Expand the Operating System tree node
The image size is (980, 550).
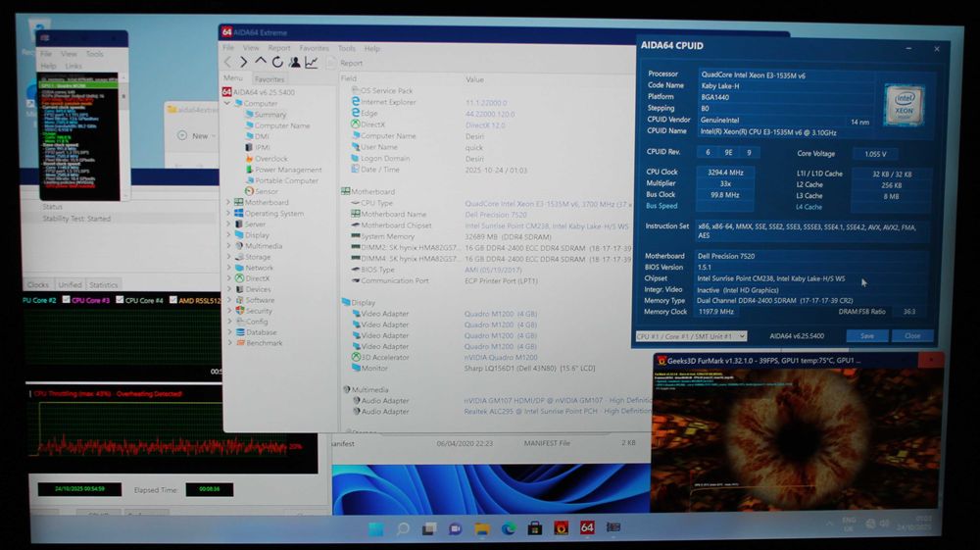(228, 213)
